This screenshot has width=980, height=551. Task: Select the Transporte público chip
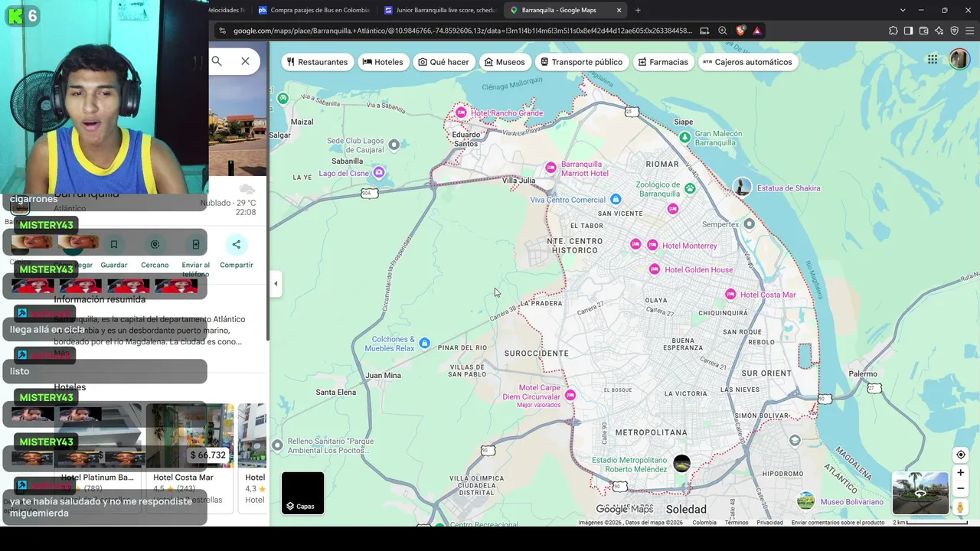pos(581,62)
